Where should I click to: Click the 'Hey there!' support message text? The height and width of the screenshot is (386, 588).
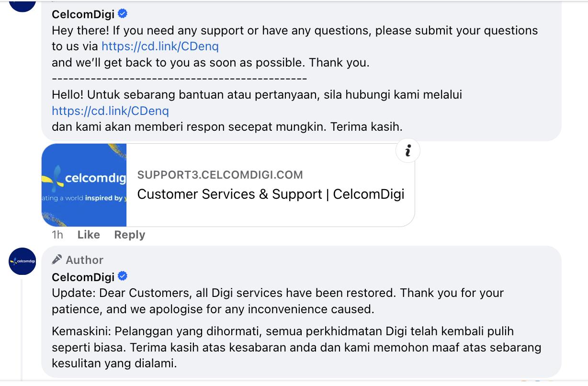(x=294, y=31)
